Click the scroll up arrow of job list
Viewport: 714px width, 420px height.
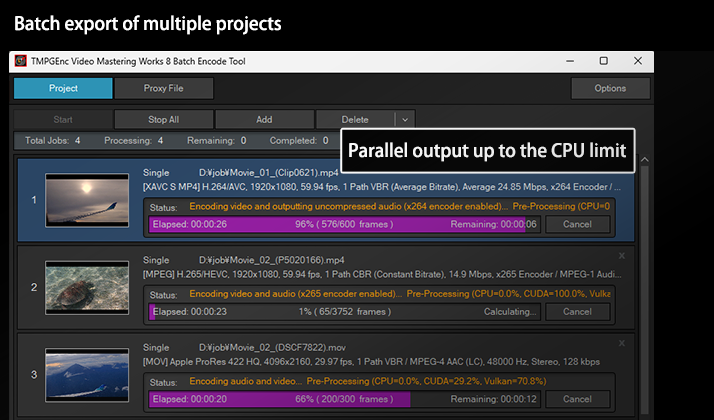(x=644, y=160)
